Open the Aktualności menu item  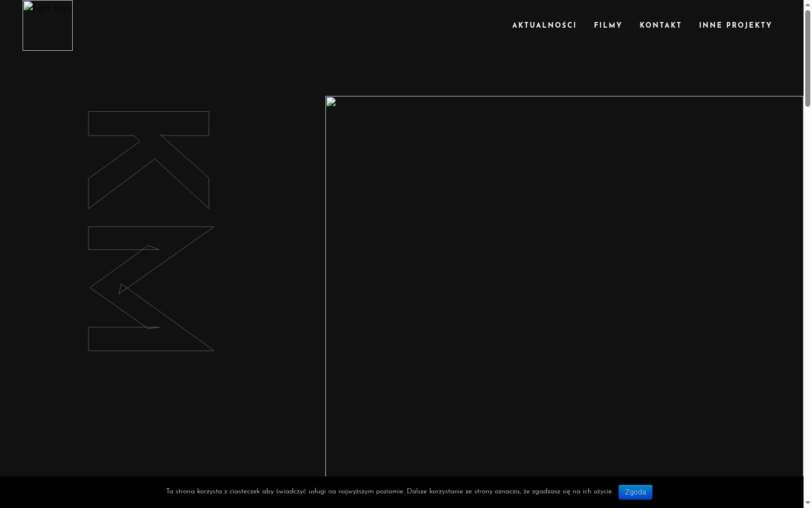tap(544, 25)
